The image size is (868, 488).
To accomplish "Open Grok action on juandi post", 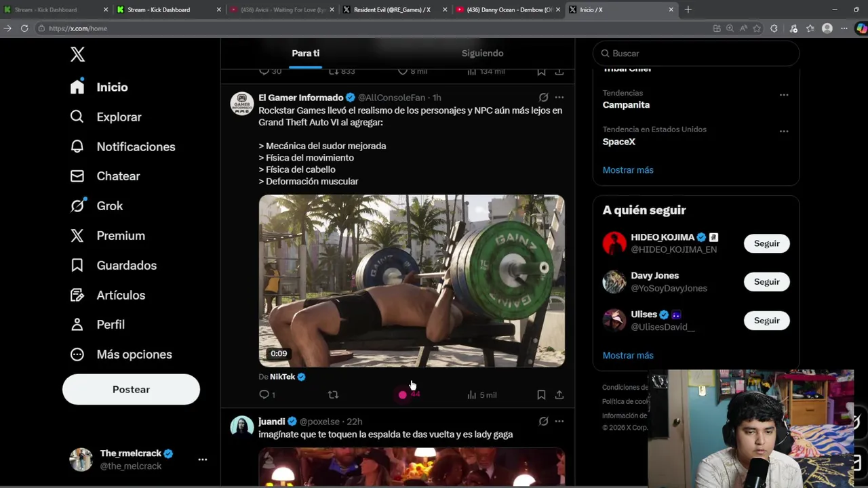I will 543,422.
